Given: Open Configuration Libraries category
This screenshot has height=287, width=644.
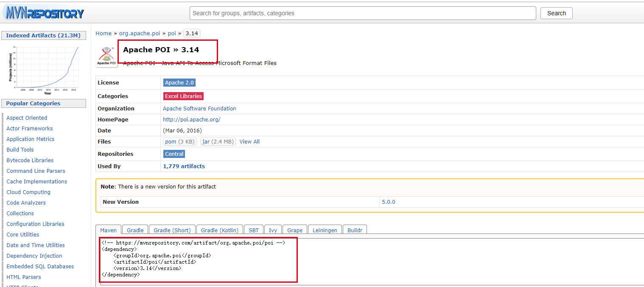Looking at the screenshot, I should pyautogui.click(x=35, y=224).
